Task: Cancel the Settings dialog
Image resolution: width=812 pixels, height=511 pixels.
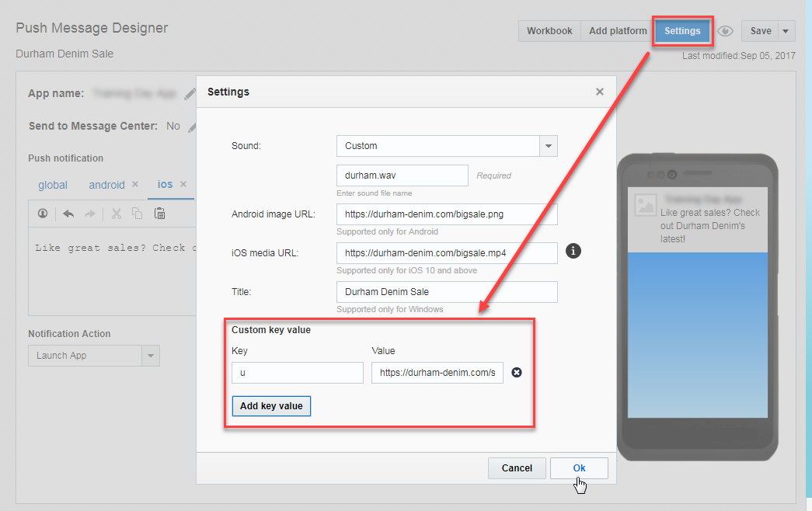Action: click(x=517, y=468)
